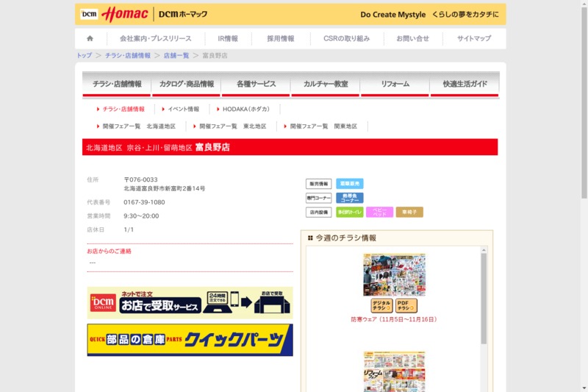
Task: Click the 車椅子 brown badge
Action: [409, 212]
